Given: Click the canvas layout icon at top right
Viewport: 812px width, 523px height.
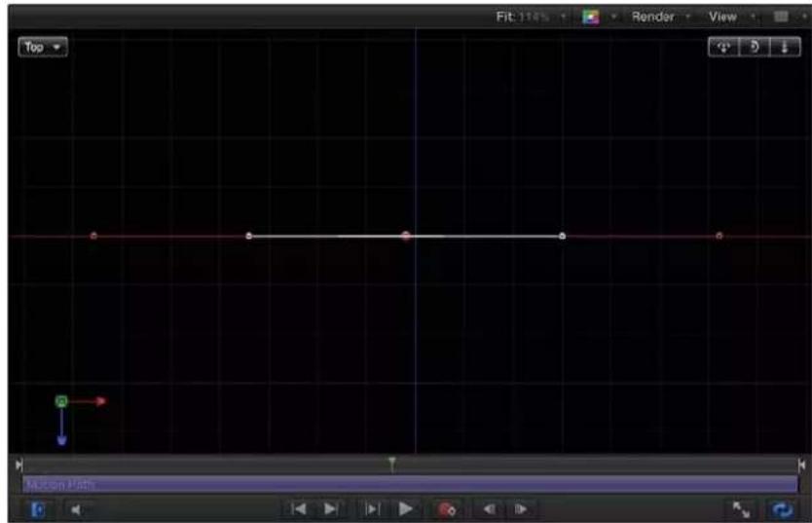Looking at the screenshot, I should click(x=781, y=18).
